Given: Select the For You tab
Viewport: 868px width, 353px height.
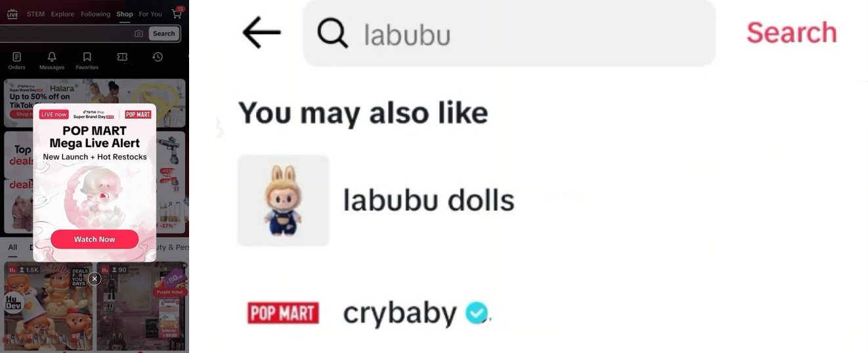Looking at the screenshot, I should [150, 14].
